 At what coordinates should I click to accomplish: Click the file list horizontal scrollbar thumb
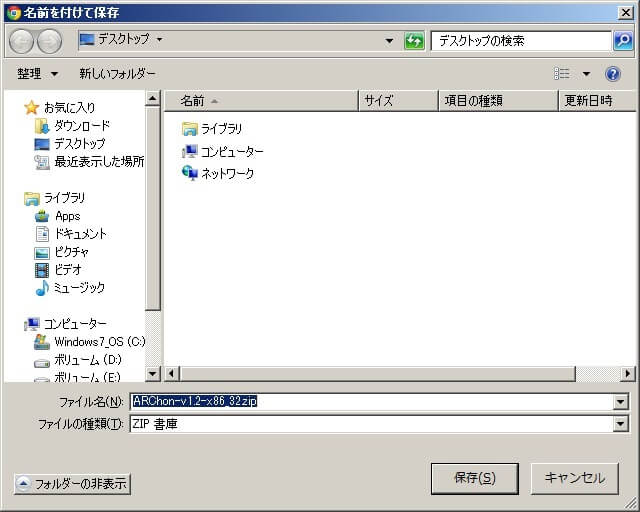coord(378,373)
